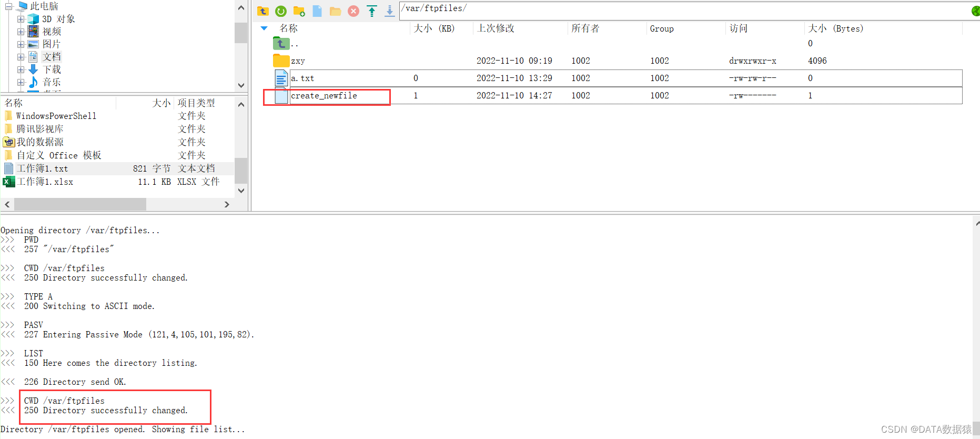
Task: Go to parent directory via toolbar icon
Action: [263, 11]
